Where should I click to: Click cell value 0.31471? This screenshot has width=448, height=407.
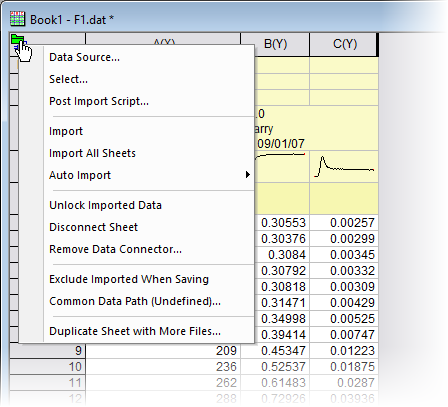(x=283, y=303)
